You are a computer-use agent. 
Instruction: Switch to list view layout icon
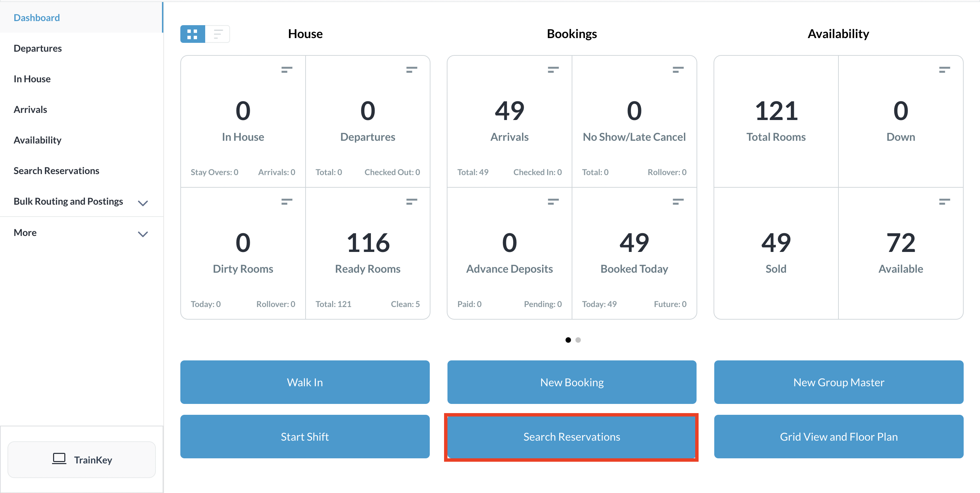click(218, 34)
